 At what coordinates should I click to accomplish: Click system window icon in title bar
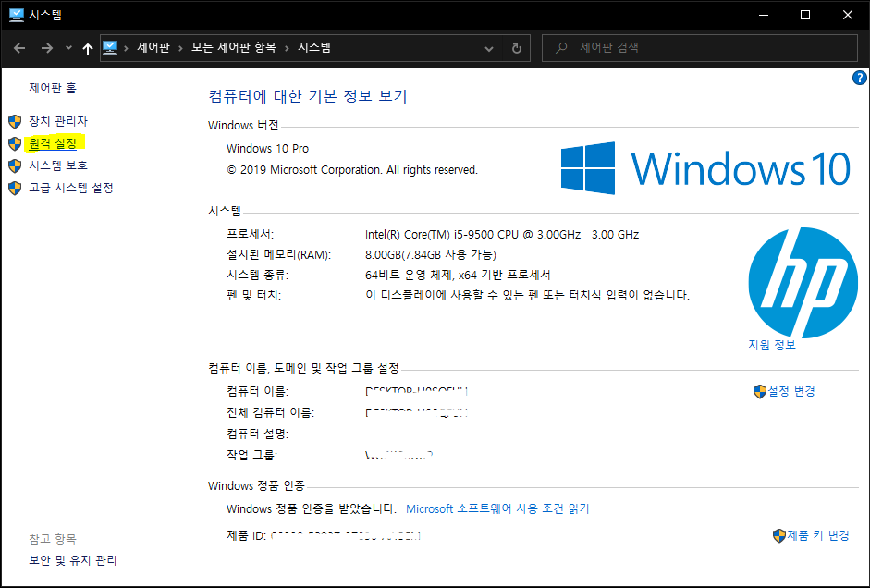(17, 15)
